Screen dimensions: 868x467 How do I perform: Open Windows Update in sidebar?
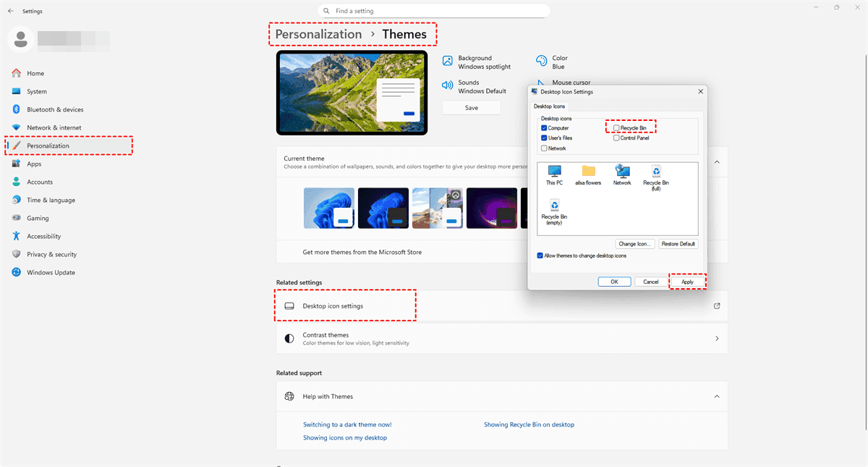51,272
